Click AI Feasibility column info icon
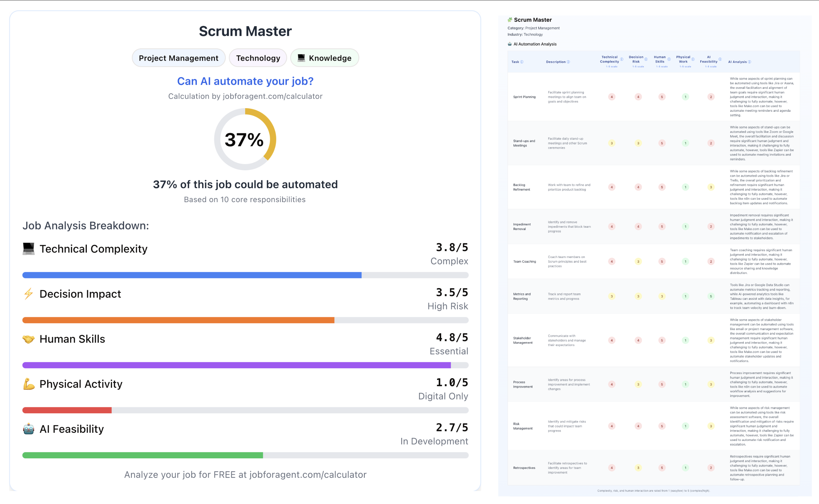 click(x=720, y=59)
